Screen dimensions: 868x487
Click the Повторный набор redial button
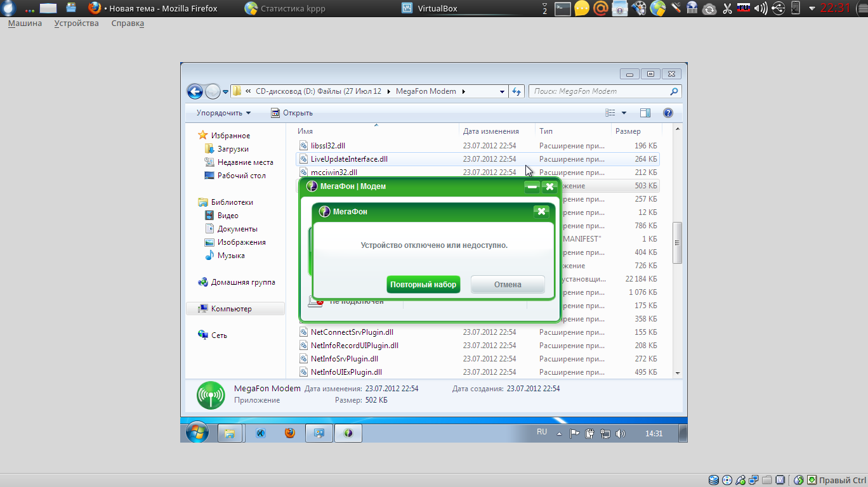pos(423,285)
